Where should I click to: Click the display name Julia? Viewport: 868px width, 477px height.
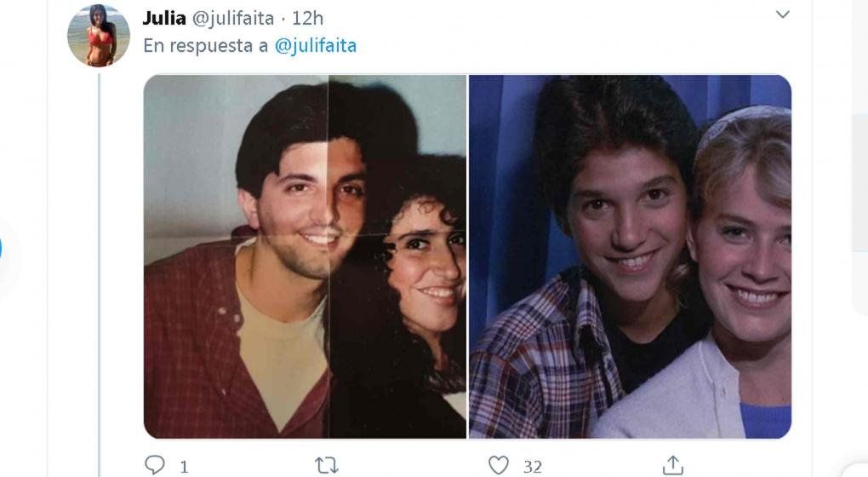(x=164, y=18)
